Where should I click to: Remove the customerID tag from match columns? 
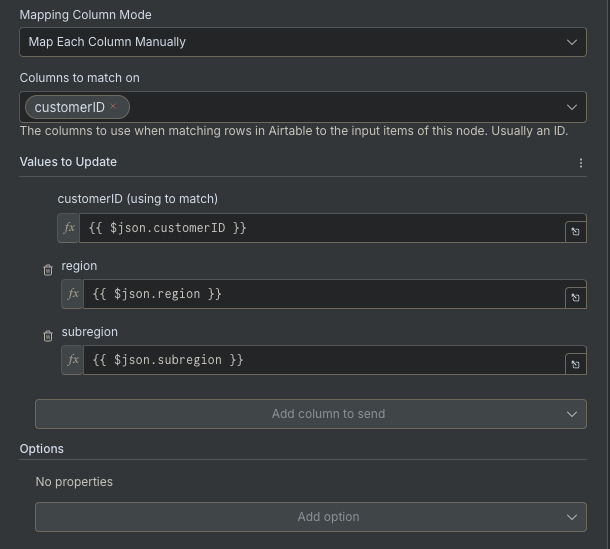[113, 106]
